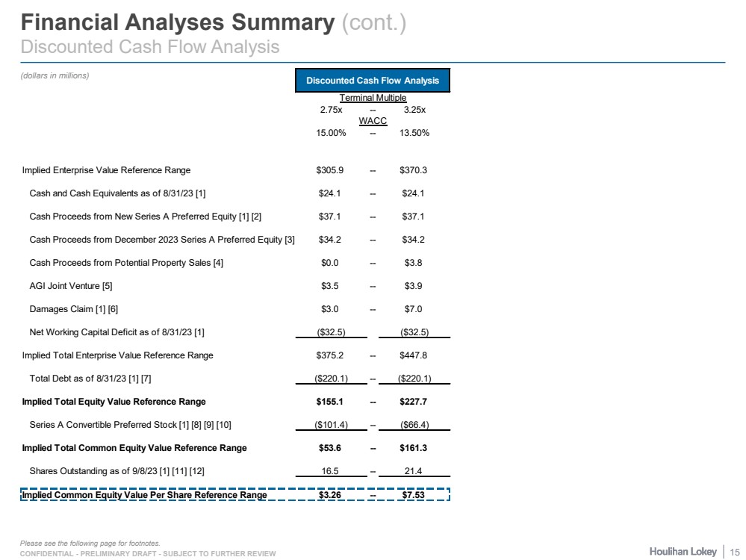The height and width of the screenshot is (560, 746).
Task: Click the Houlihan Lokey logo
Action: pos(683,551)
